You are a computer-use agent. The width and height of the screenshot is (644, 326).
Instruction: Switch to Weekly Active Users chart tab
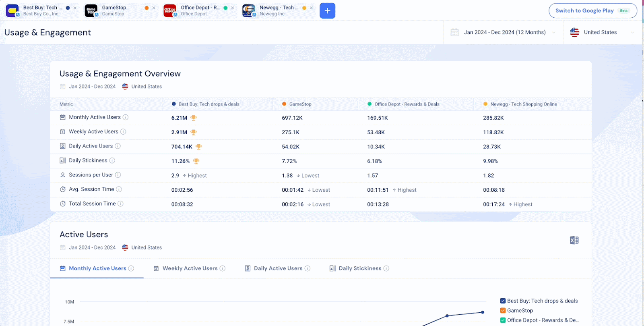(x=190, y=268)
